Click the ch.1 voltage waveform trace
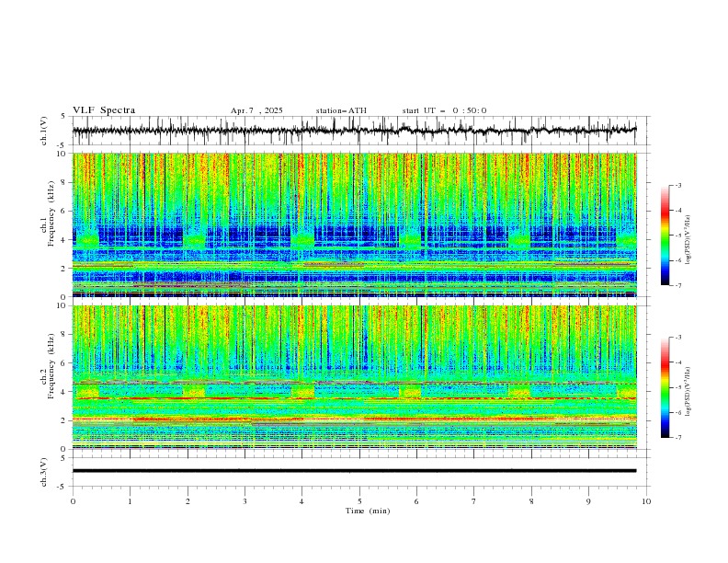This screenshot has width=728, height=563. click(354, 131)
